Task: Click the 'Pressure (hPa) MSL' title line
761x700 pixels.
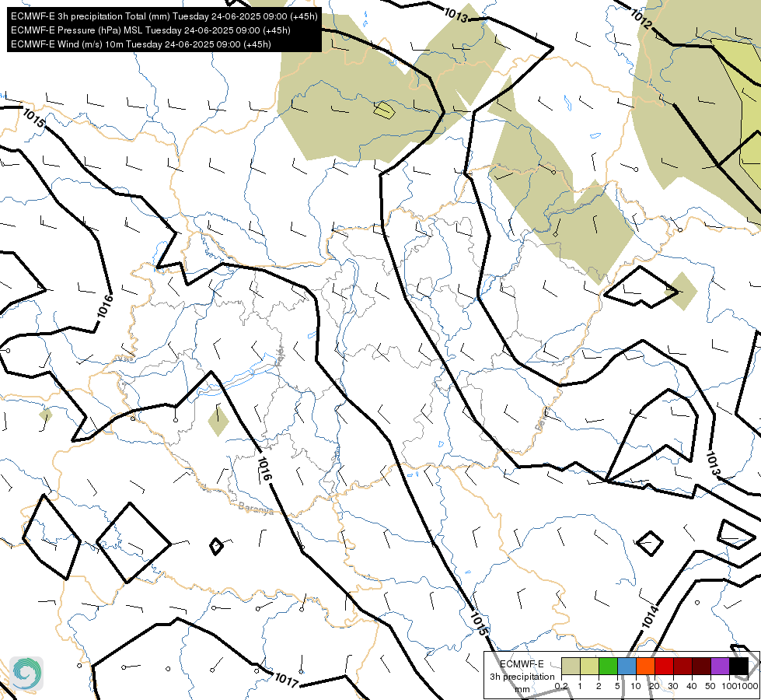Action: click(x=151, y=30)
